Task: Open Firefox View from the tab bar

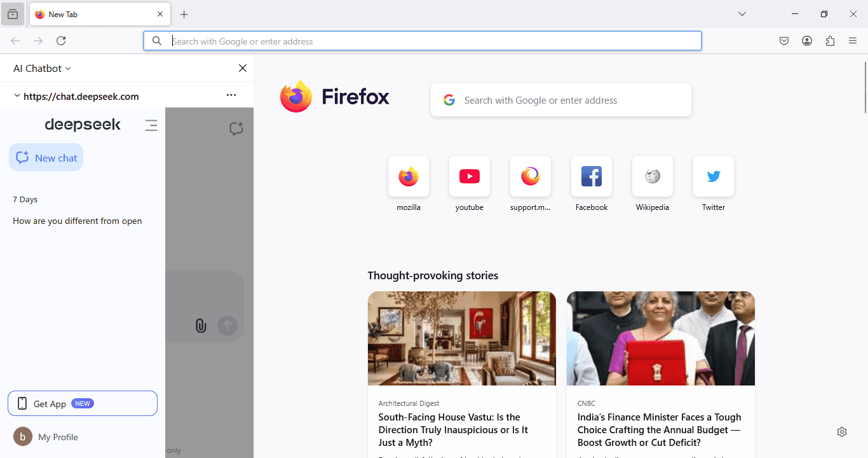Action: 13,14
